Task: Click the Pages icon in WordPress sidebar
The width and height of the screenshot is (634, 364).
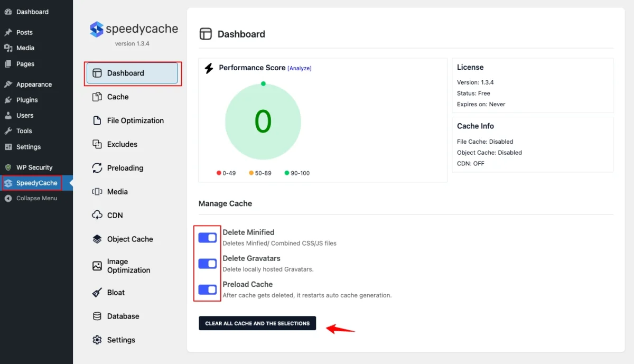Action: tap(8, 64)
